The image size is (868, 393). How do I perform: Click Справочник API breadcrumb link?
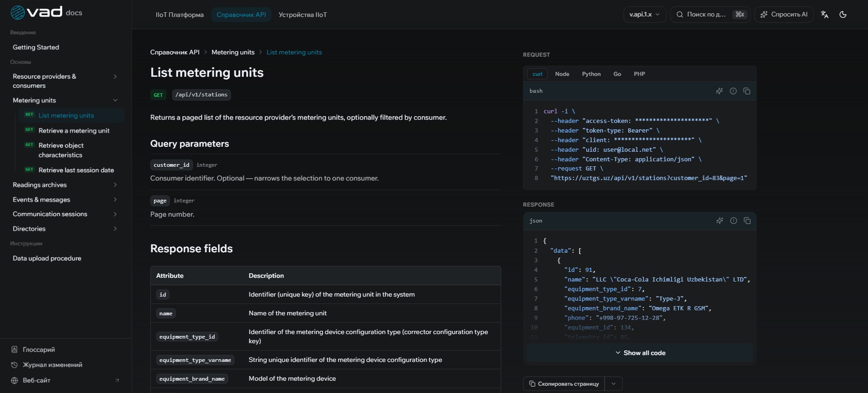coord(175,52)
